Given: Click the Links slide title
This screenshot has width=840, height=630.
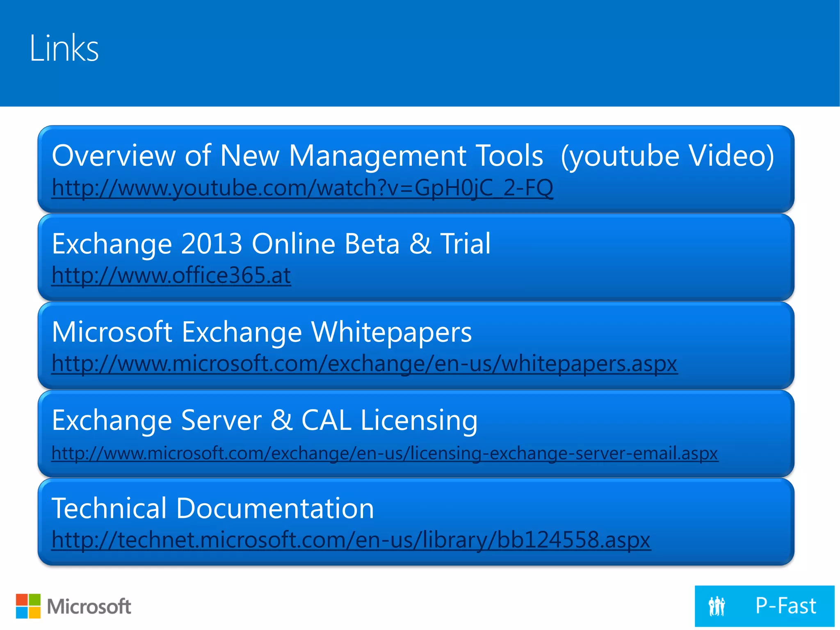Looking at the screenshot, I should (64, 48).
